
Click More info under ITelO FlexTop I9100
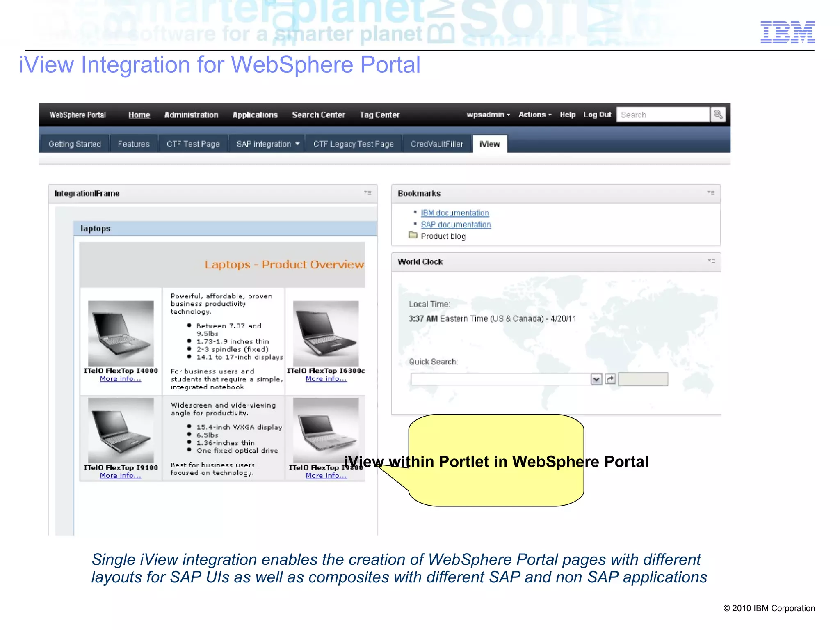[x=121, y=475]
